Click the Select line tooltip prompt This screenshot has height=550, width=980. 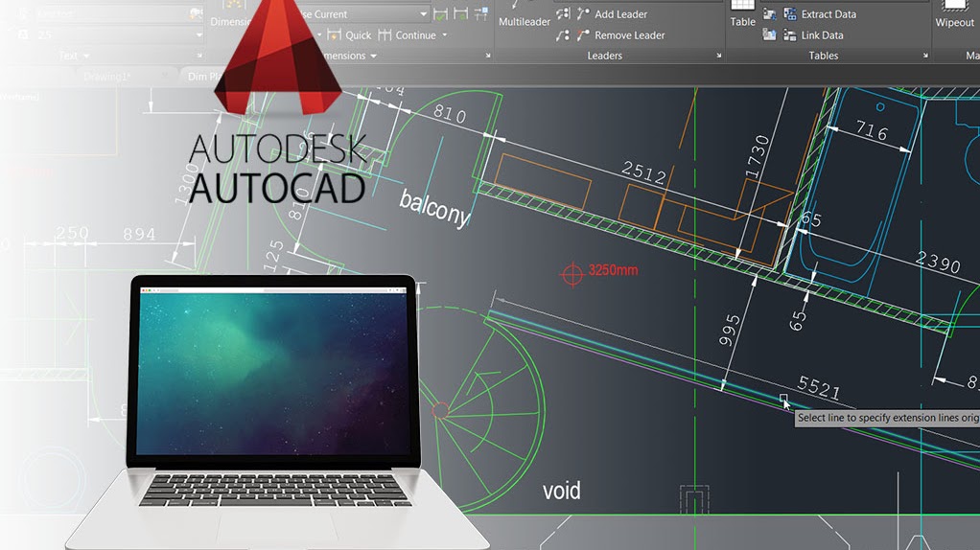(x=888, y=418)
